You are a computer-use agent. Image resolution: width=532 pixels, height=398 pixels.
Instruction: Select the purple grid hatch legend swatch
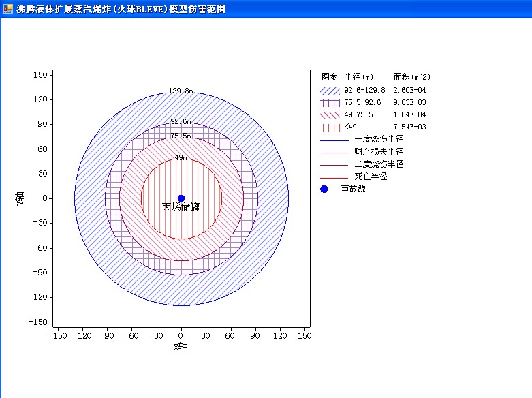click(330, 103)
